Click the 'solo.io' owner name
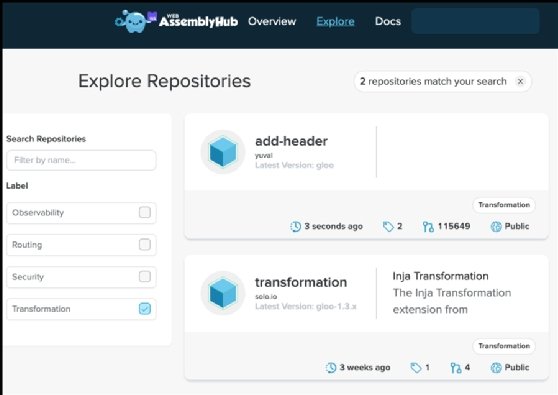 coord(266,297)
